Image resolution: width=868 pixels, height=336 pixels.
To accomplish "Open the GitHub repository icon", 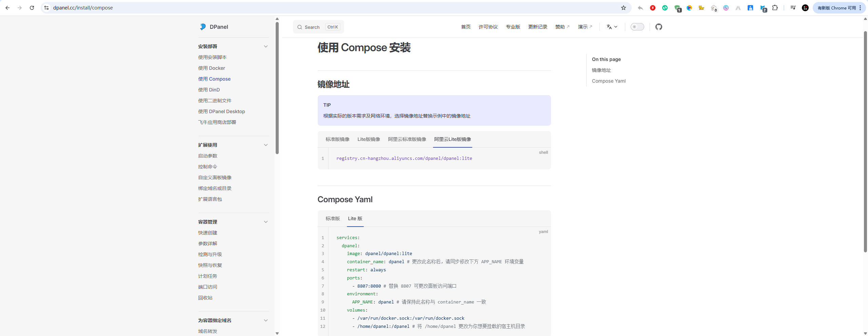I will (x=658, y=27).
